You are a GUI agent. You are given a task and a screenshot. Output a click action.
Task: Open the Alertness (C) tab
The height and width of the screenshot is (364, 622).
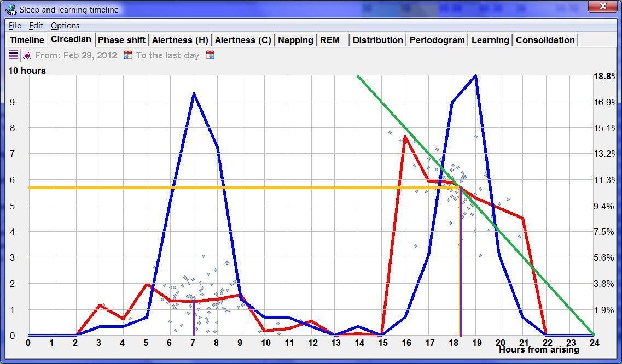coord(243,40)
